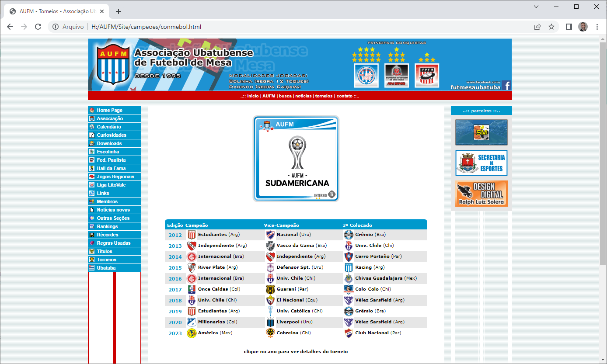The height and width of the screenshot is (364, 607).
Task: Go to Associação in the sidebar
Action: [x=115, y=118]
